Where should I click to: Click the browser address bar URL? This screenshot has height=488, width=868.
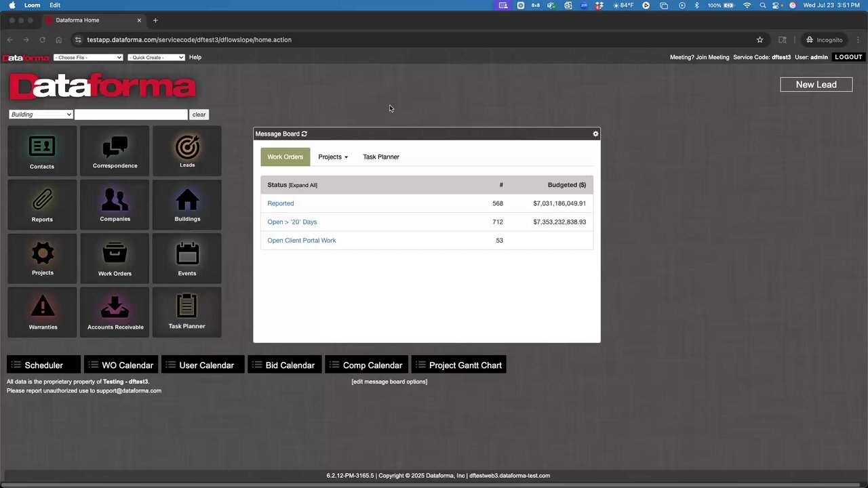pyautogui.click(x=189, y=40)
